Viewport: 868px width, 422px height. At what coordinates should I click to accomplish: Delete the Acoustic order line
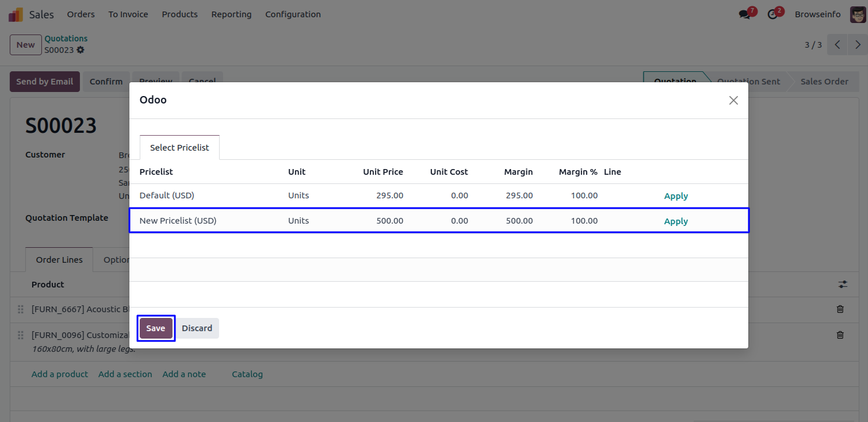(x=840, y=309)
